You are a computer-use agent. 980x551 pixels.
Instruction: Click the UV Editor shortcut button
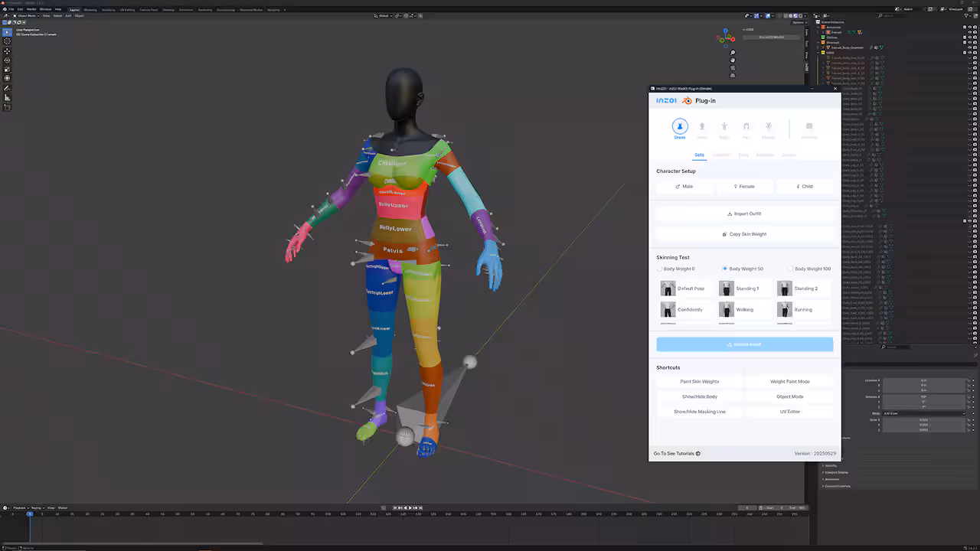(790, 412)
